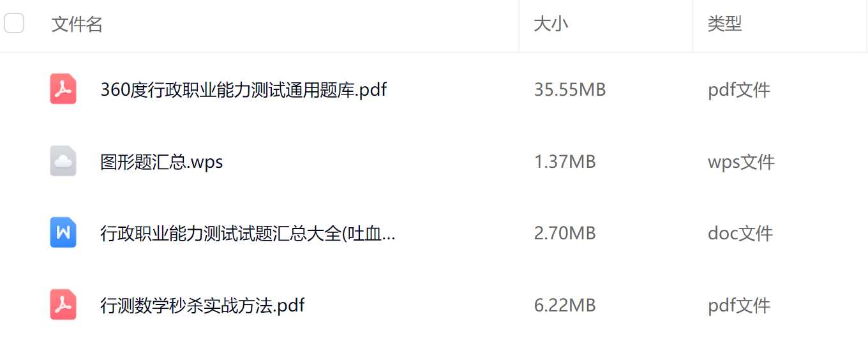Open the file 图形题汇总.wps
The width and height of the screenshot is (868, 344).
161,162
